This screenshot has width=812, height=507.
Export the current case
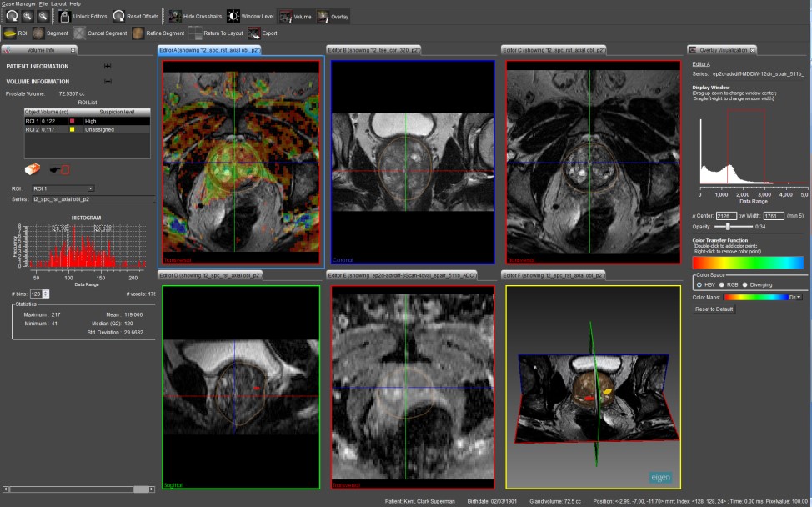click(254, 33)
